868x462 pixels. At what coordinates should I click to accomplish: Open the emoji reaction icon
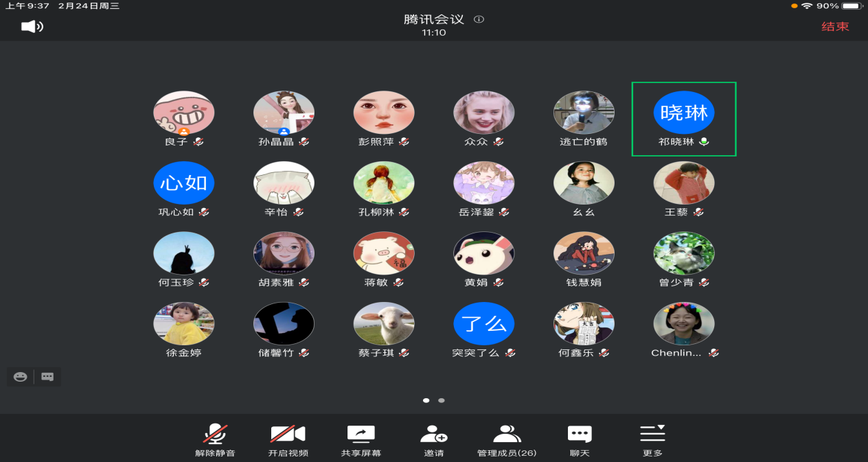click(x=21, y=376)
